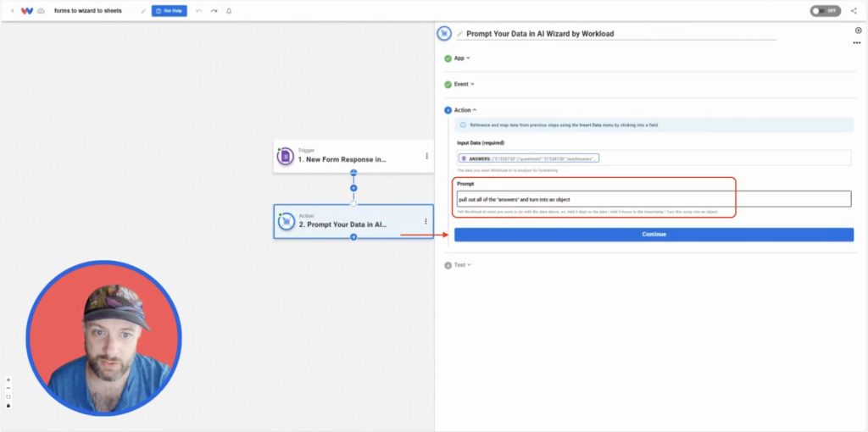Add a step between trigger and action
868x432 pixels.
353,188
